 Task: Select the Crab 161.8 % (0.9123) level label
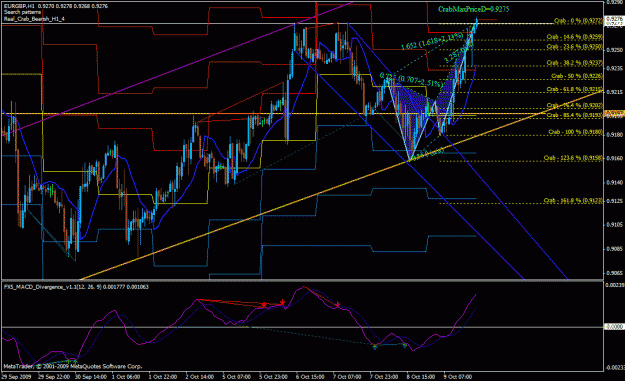coord(573,200)
